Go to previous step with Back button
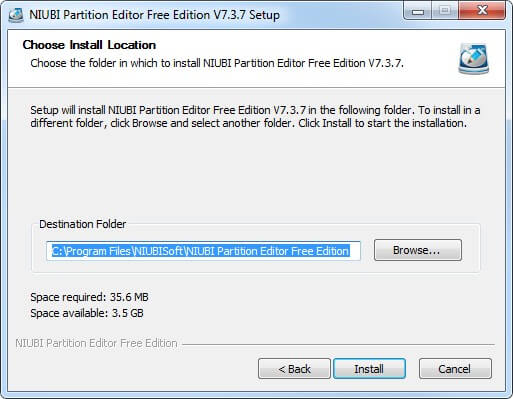Viewport: 513px width, 399px height. pos(294,369)
